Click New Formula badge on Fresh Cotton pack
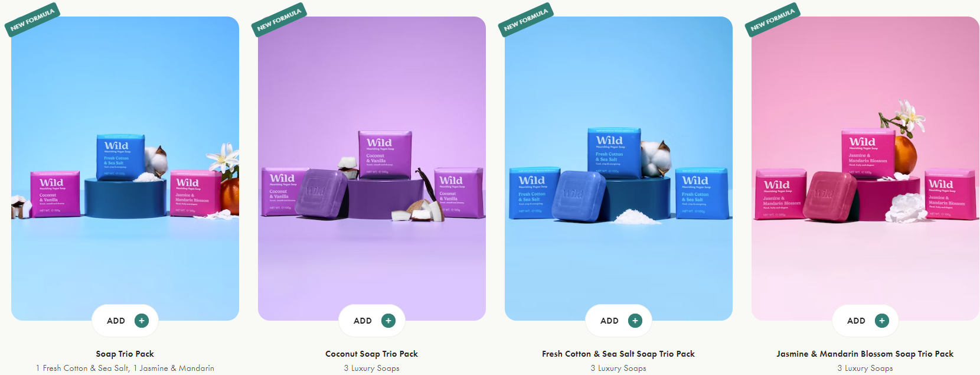Image resolution: width=980 pixels, height=375 pixels. click(526, 20)
